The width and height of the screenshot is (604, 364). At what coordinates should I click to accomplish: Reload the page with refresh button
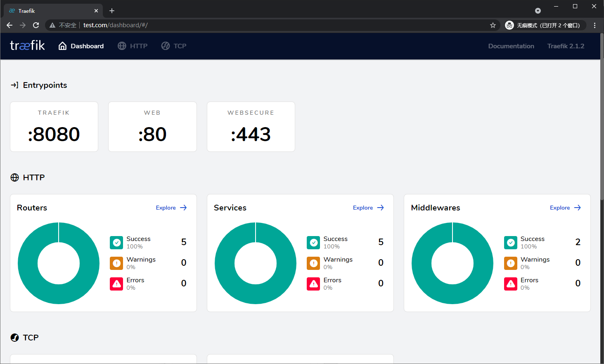(36, 25)
